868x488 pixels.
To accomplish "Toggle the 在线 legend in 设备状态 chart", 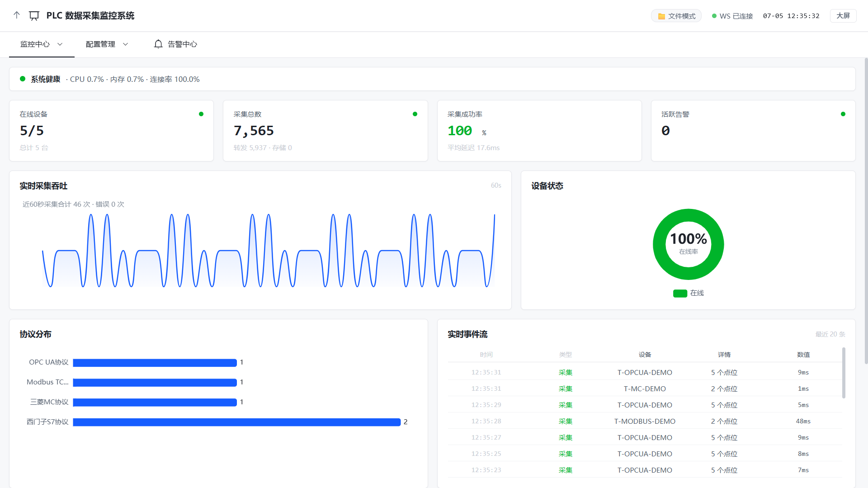I will (x=688, y=293).
